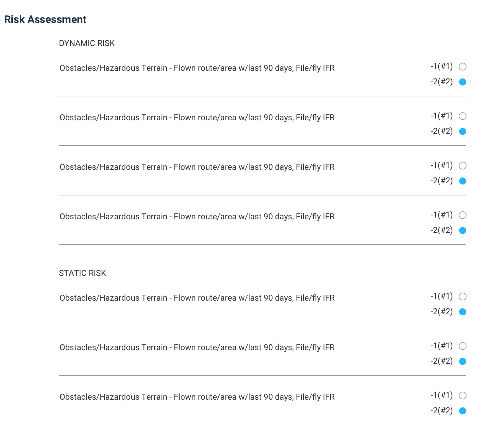Pick -2(#2) in last Static Risk row
This screenshot has height=448, width=488.
[x=463, y=411]
